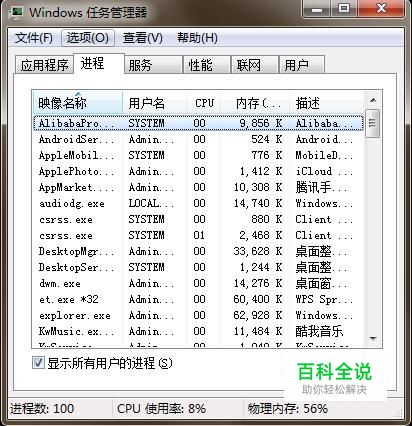
Task: Open the 用户 tab
Action: coord(302,65)
